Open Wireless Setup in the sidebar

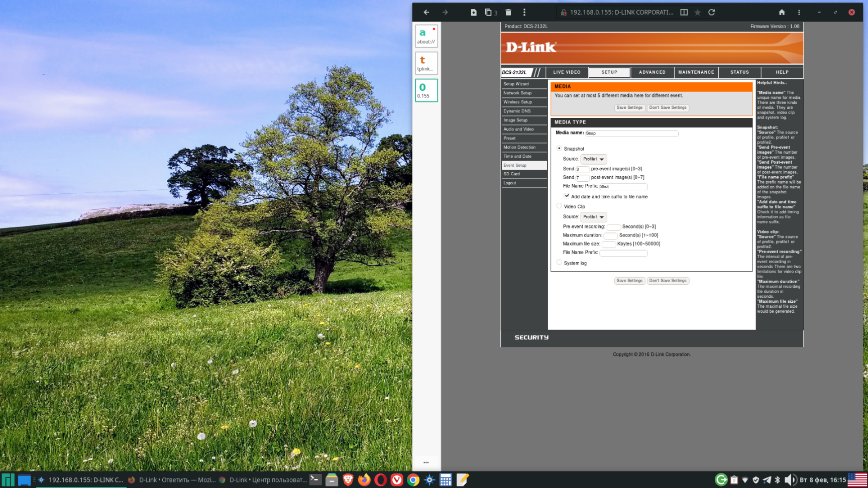(x=524, y=102)
